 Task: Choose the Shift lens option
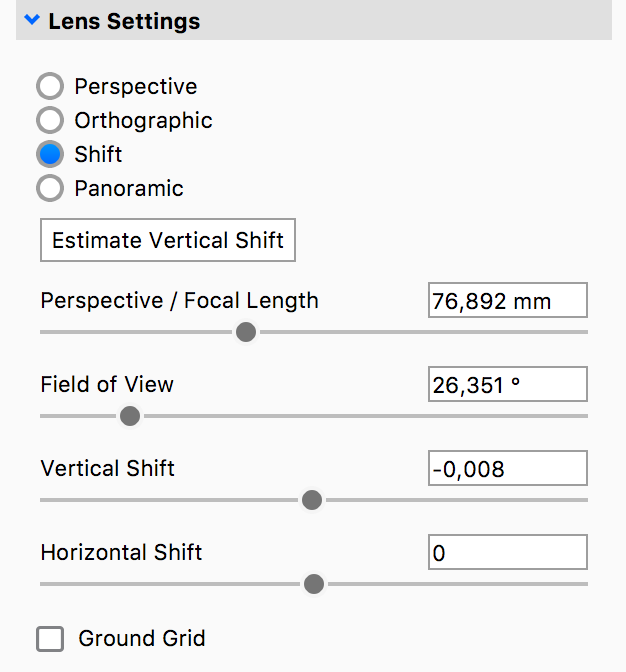coord(50,155)
